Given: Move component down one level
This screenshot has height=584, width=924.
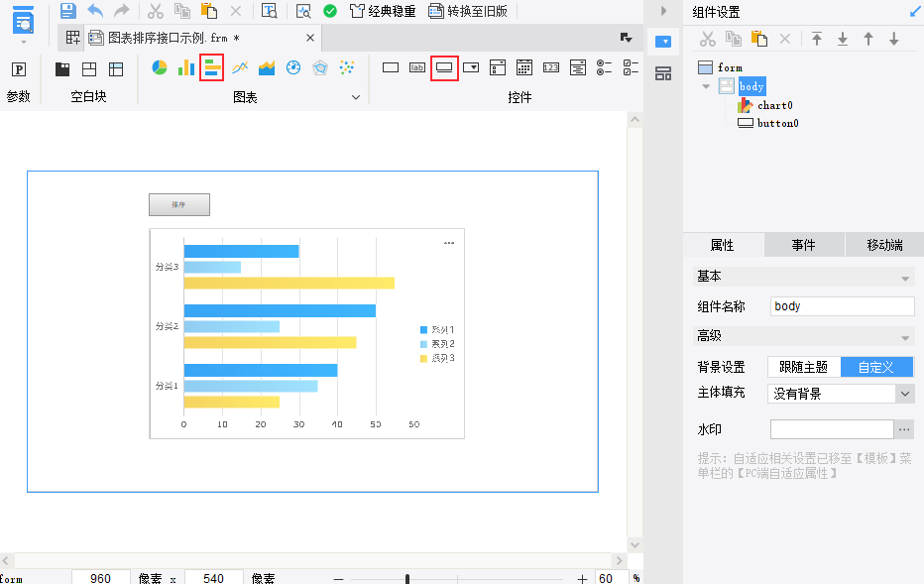Looking at the screenshot, I should pyautogui.click(x=894, y=39).
